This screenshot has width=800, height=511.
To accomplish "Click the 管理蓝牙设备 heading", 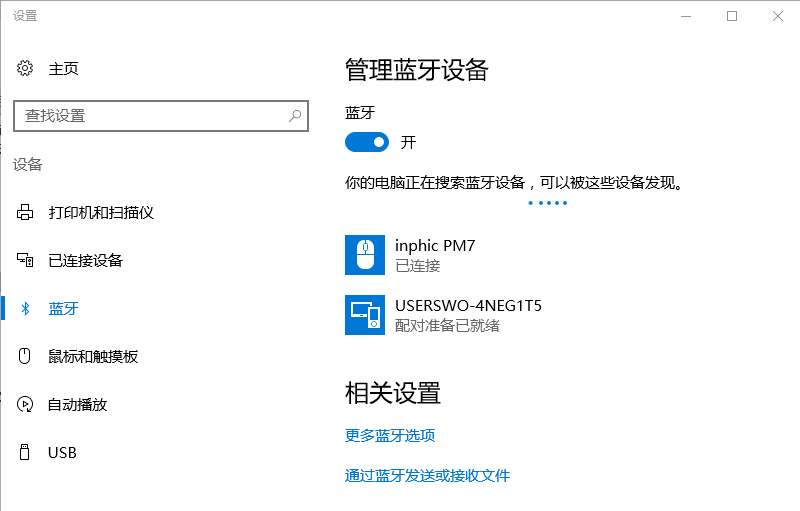I will tap(417, 70).
